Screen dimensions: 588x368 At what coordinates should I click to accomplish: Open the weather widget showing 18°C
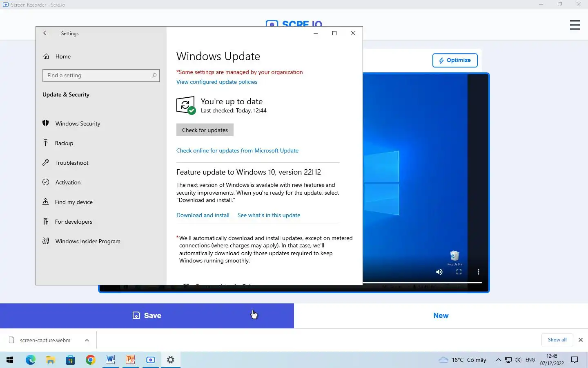coord(462,360)
